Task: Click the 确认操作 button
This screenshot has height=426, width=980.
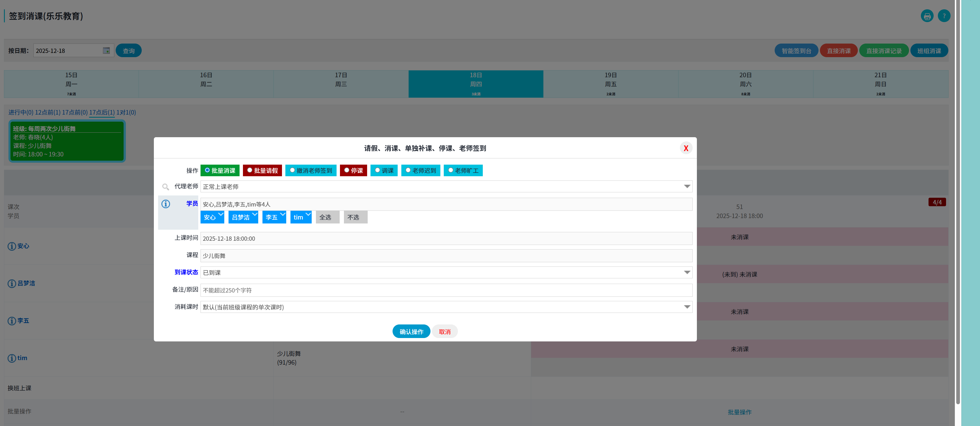Action: (x=411, y=331)
